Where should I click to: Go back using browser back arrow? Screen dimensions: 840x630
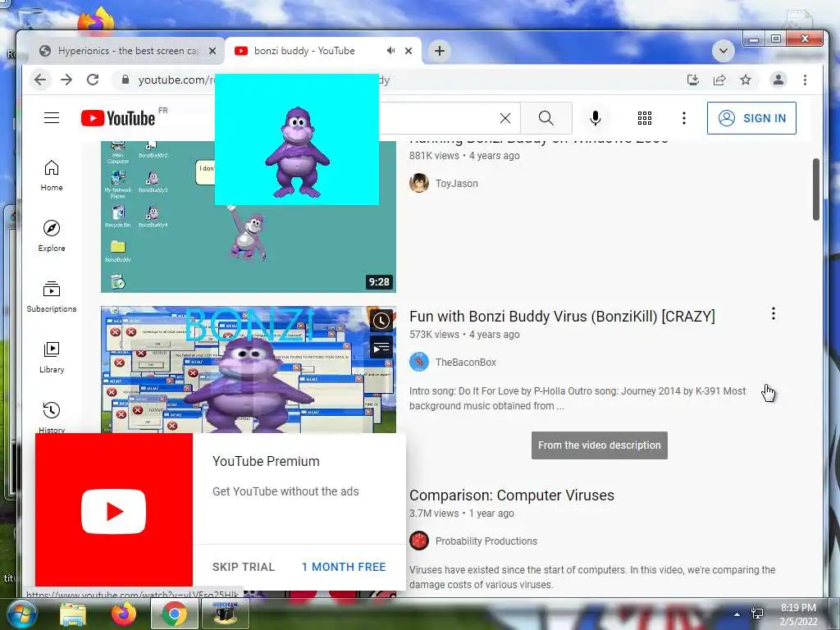[40, 80]
